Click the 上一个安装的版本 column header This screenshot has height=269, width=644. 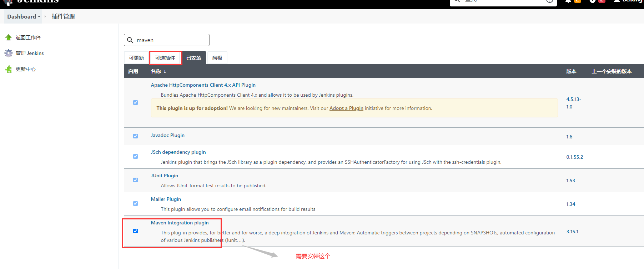(612, 71)
